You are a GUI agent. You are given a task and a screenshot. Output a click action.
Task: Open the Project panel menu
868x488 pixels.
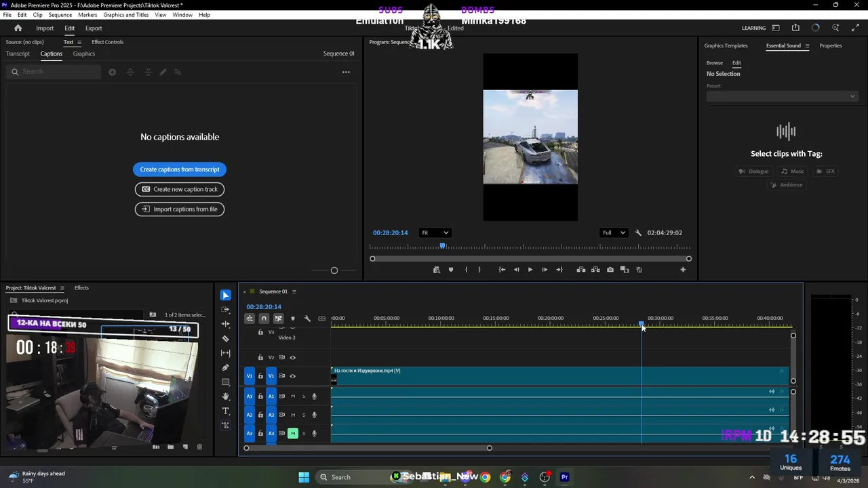62,288
